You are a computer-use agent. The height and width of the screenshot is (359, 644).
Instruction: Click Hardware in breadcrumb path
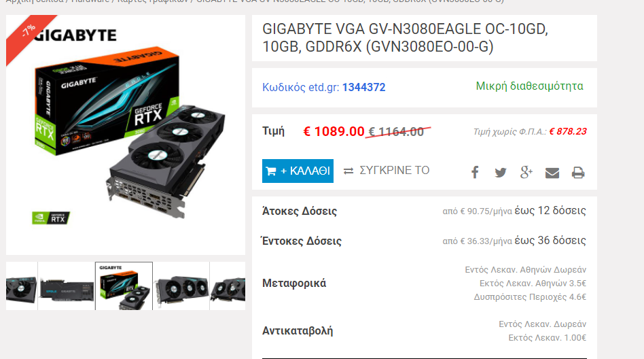(x=90, y=1)
